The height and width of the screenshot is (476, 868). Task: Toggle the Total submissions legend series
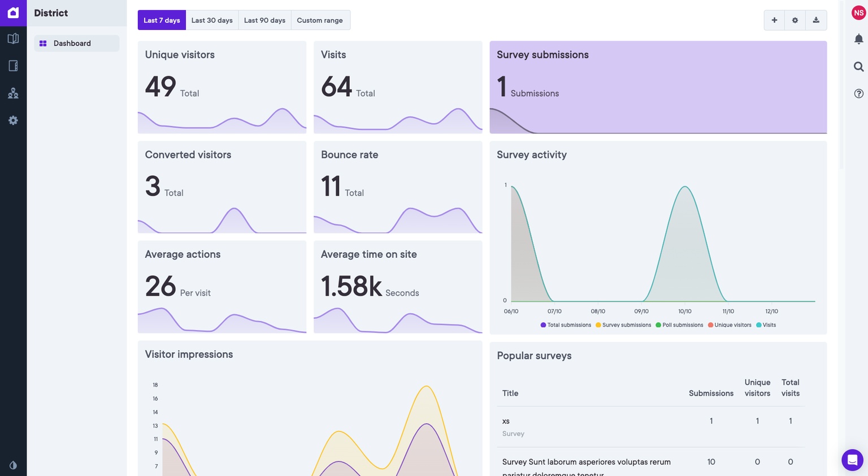[x=566, y=325]
